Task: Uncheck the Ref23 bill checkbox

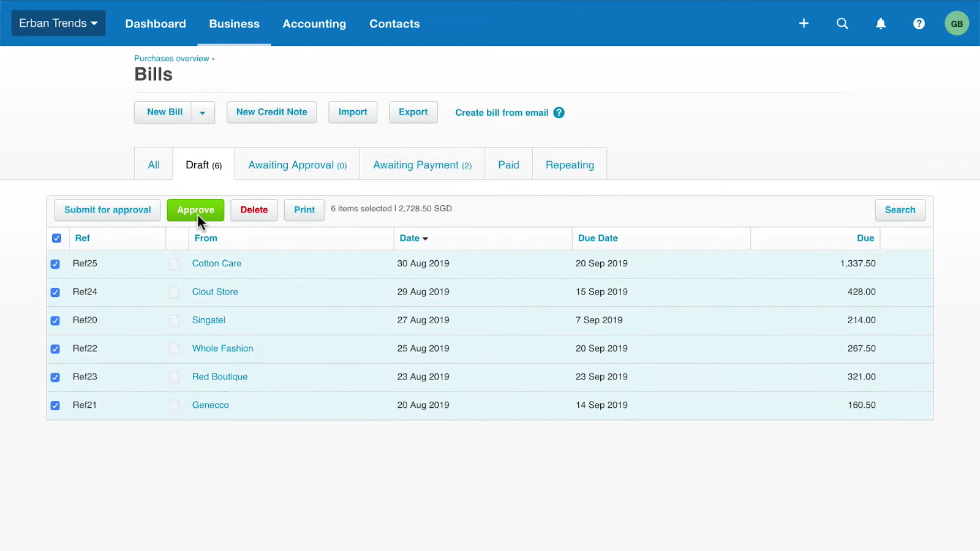Action: [x=55, y=377]
